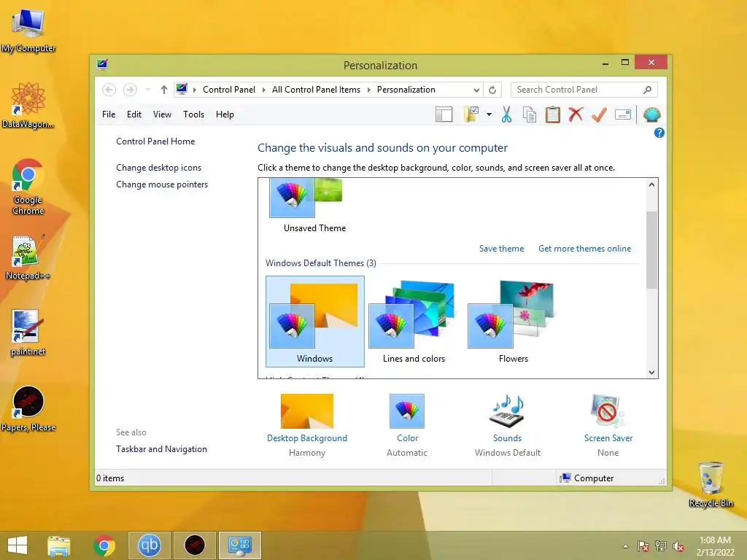Open the Recycle Bin desktop icon
The height and width of the screenshot is (560, 747).
711,484
